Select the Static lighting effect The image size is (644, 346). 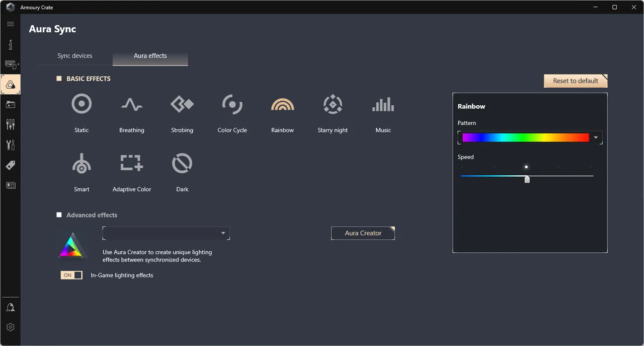click(82, 105)
